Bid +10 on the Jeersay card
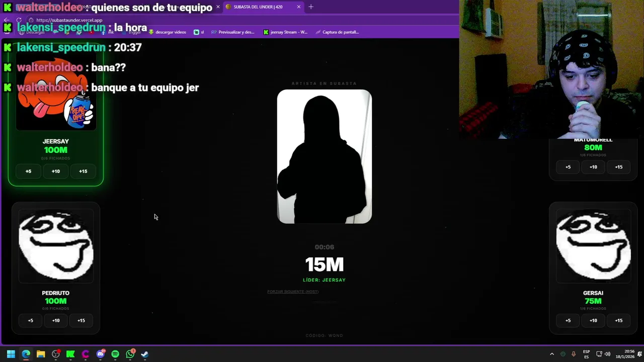 point(55,171)
